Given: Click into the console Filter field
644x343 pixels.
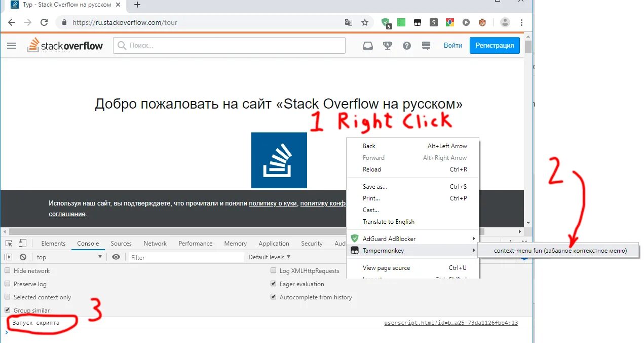Looking at the screenshot, I should pos(186,257).
